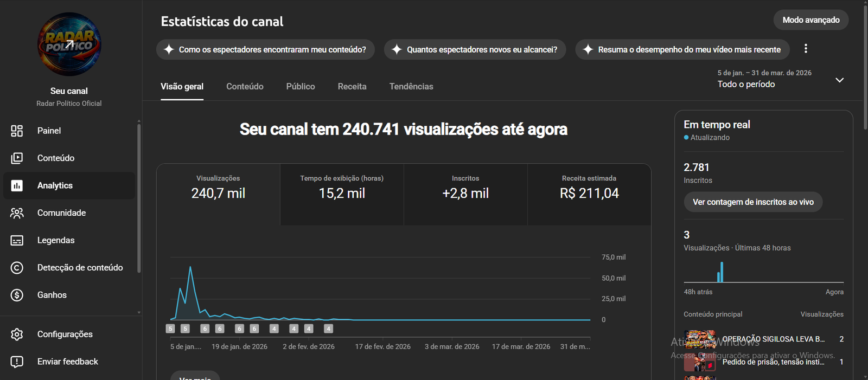The width and height of the screenshot is (868, 380).
Task: Select the Tempo de exibição metric card
Action: [342, 195]
